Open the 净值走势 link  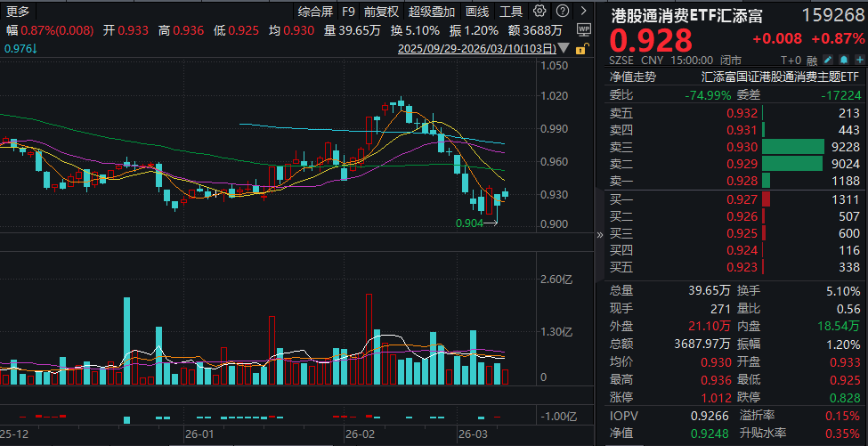pos(632,77)
